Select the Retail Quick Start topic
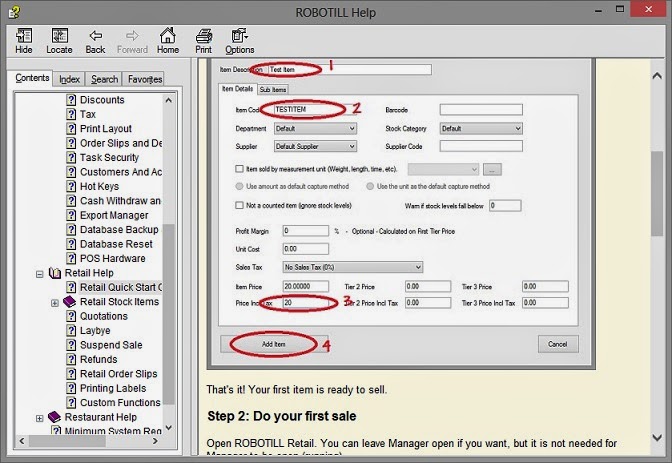 (121, 287)
